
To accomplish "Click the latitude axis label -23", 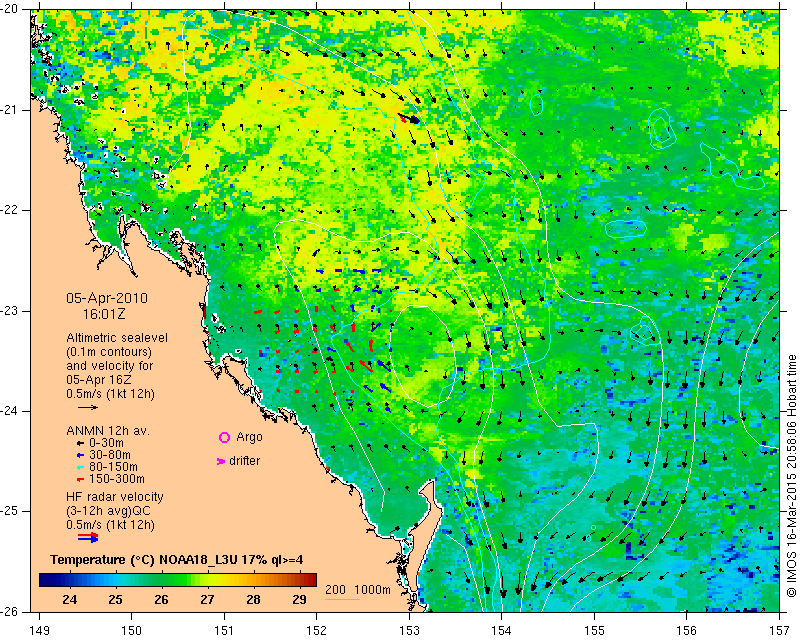I will coord(9,311).
